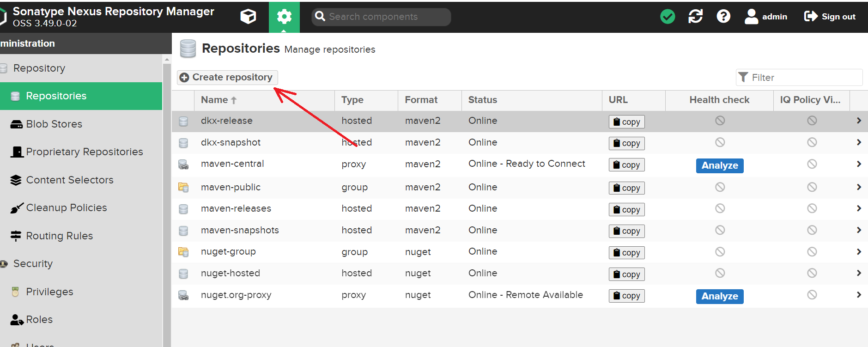Sort by the Type column header

click(366, 100)
